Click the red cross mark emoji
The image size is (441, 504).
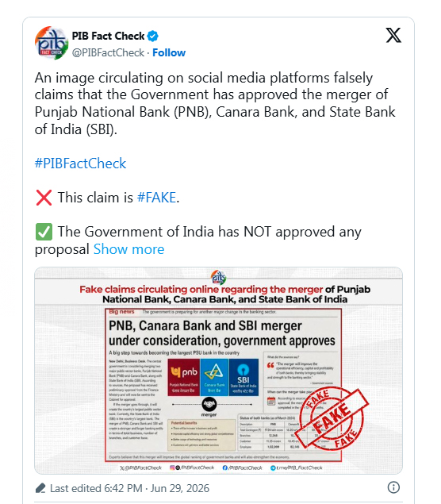tap(44, 198)
